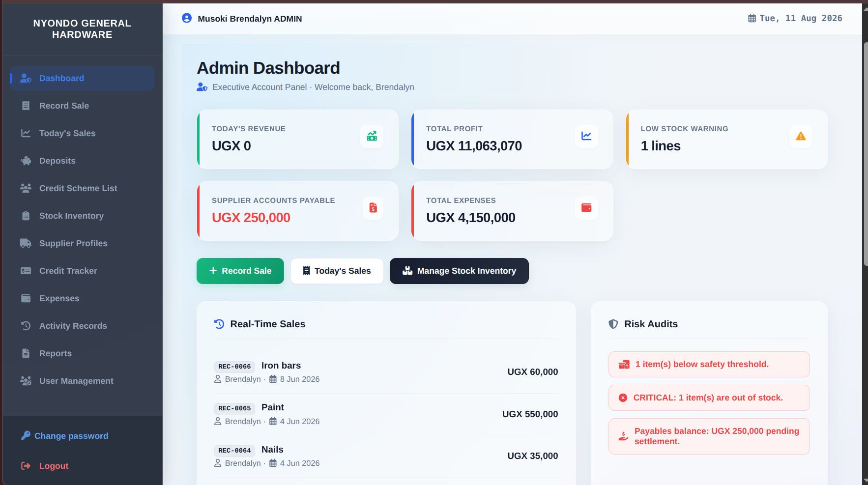The height and width of the screenshot is (485, 868).
Task: Go to Today's Sales in the sidebar
Action: point(82,133)
